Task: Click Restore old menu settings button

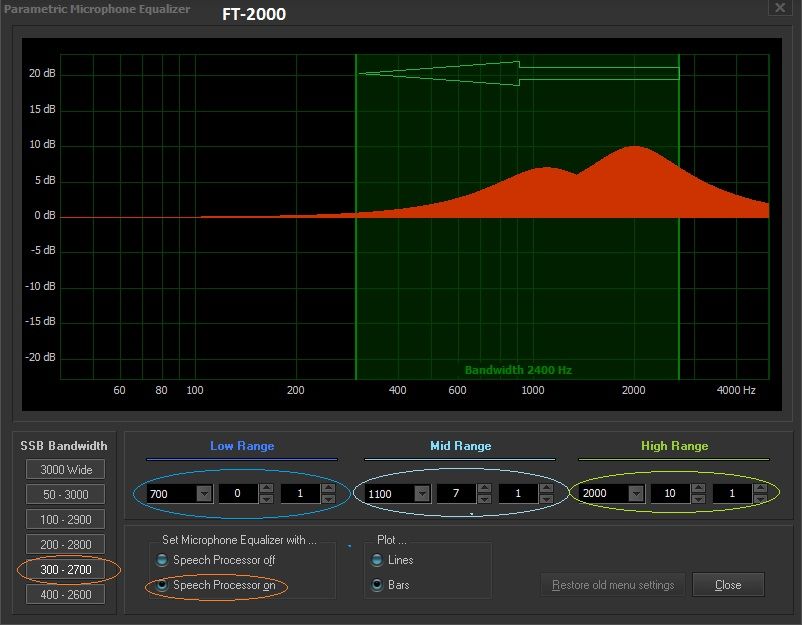Action: pos(613,585)
